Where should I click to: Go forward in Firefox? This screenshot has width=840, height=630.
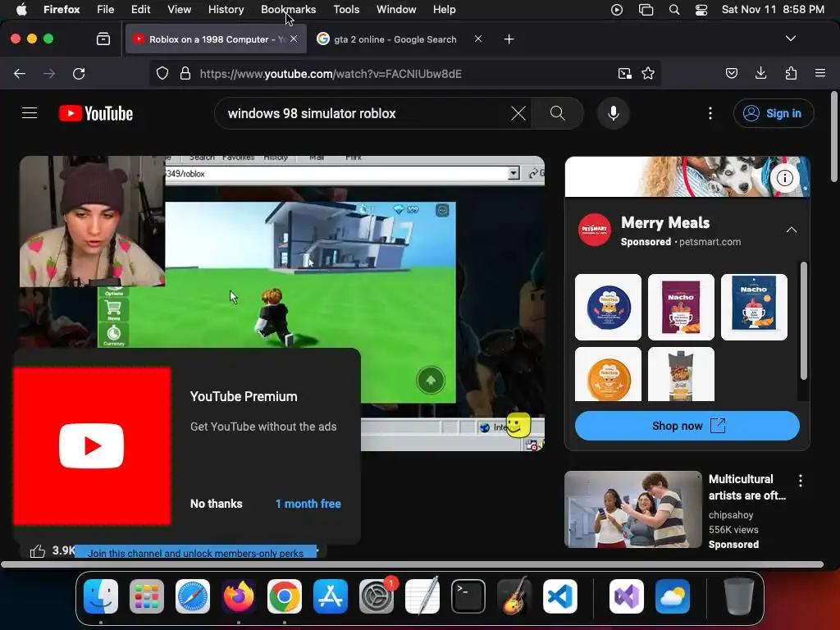pos(49,74)
